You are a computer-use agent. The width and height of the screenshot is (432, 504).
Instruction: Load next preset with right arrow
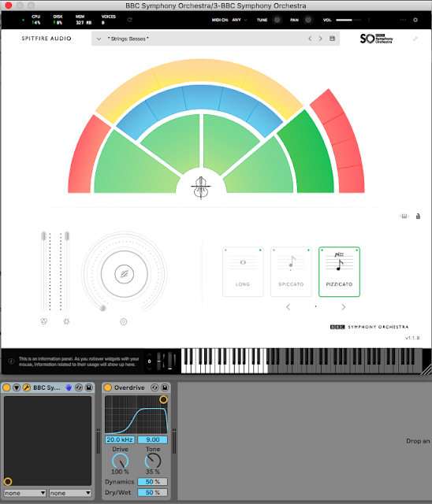[320, 39]
